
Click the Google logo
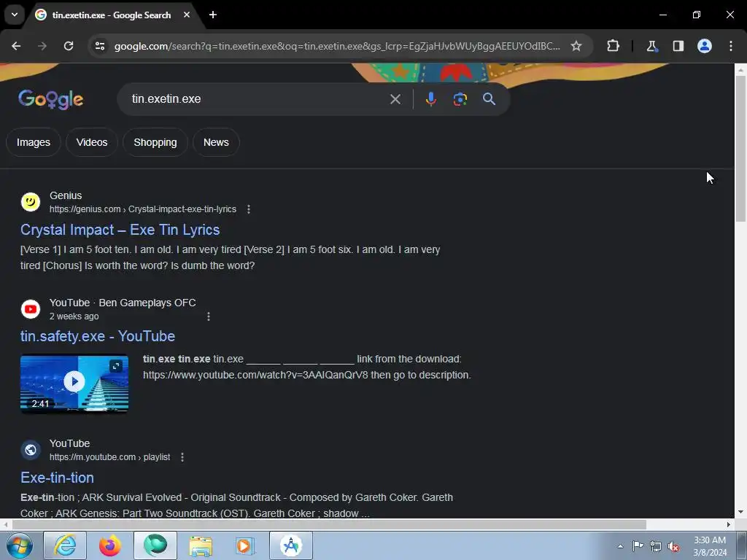(51, 99)
